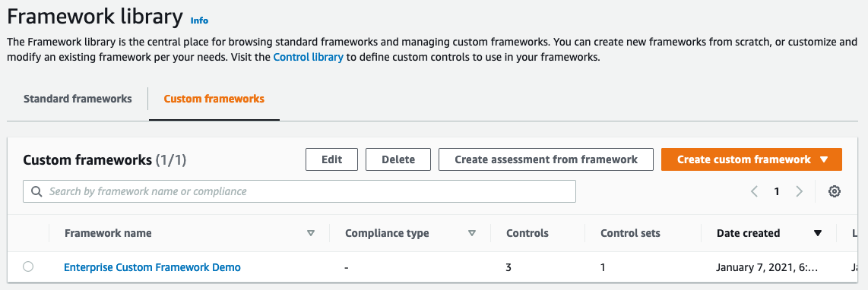Screen dimensions: 868x290
Task: Click the search magnifier icon
Action: point(36,191)
